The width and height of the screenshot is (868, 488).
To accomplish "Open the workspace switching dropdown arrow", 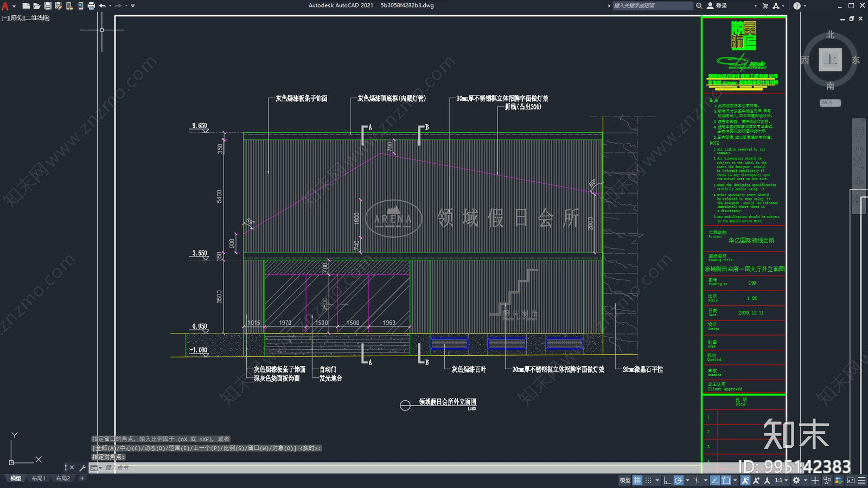I will [806, 480].
